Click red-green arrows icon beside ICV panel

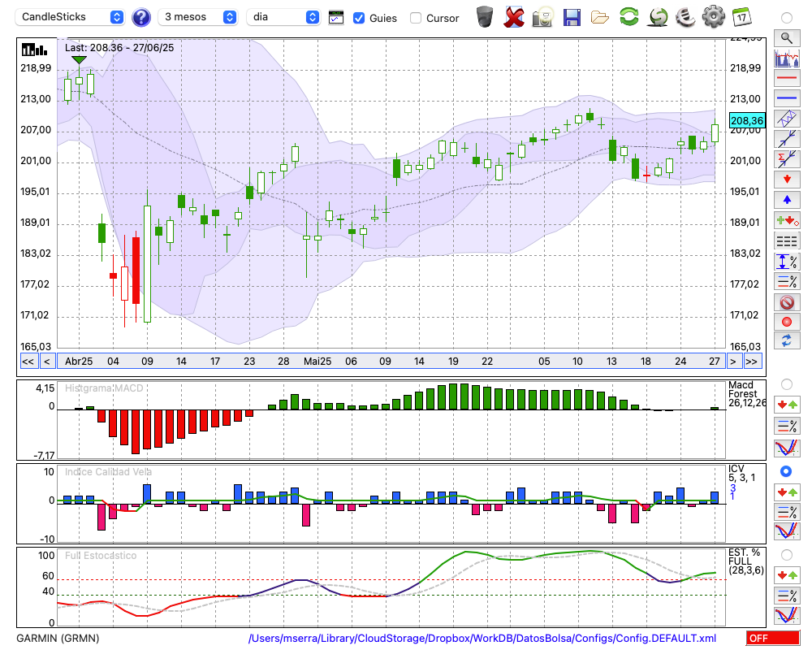coord(787,492)
